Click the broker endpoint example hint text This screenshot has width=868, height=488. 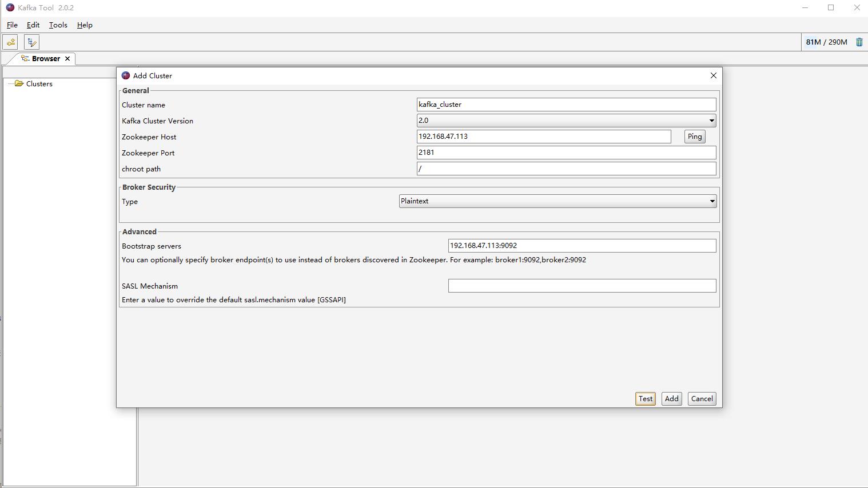[354, 260]
